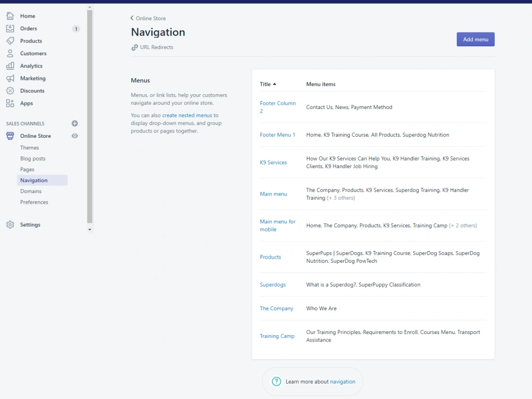The image size is (532, 399).
Task: Open the Footer Menu 1 menu
Action: coord(278,135)
